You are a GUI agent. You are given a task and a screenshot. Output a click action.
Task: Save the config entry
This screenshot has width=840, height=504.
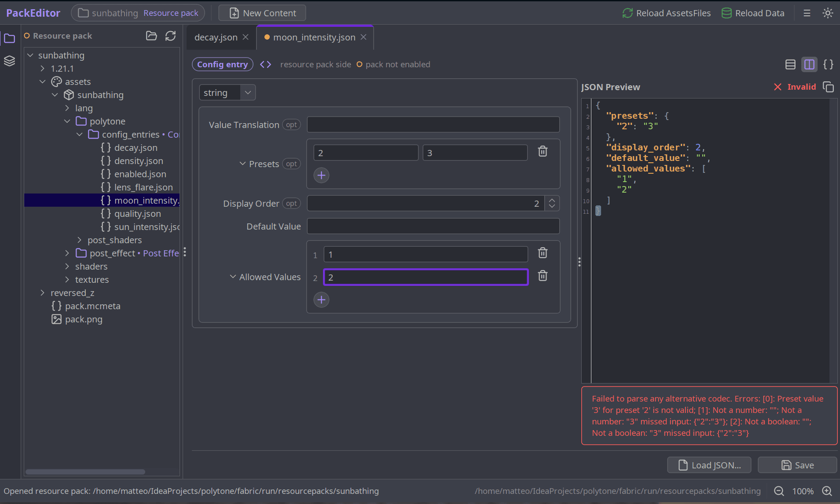tap(797, 465)
